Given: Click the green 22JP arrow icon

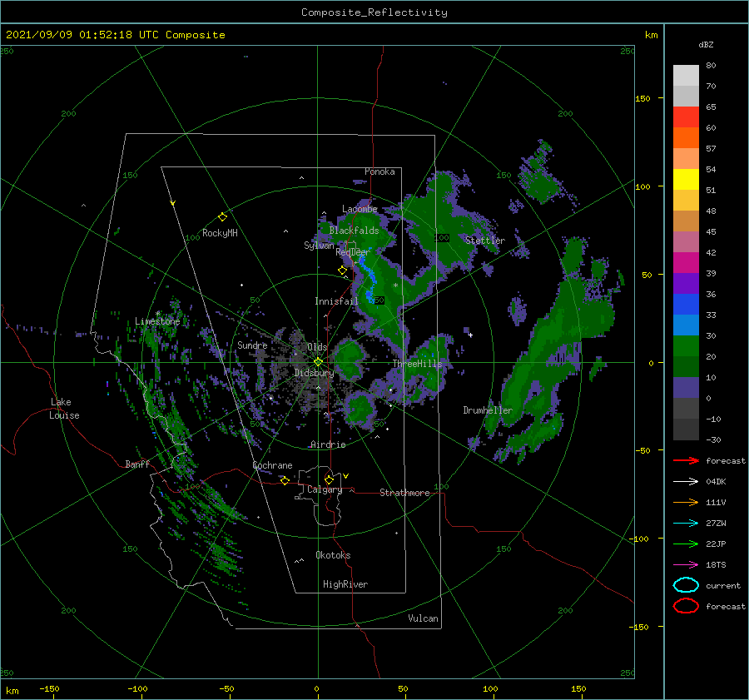Looking at the screenshot, I should [686, 544].
